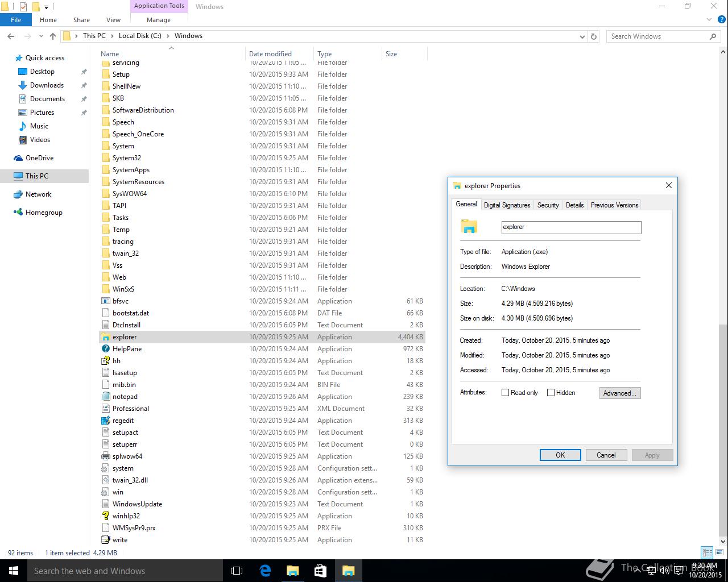This screenshot has height=582, width=728.
Task: Select the WindowsUpdate text document
Action: (262, 504)
